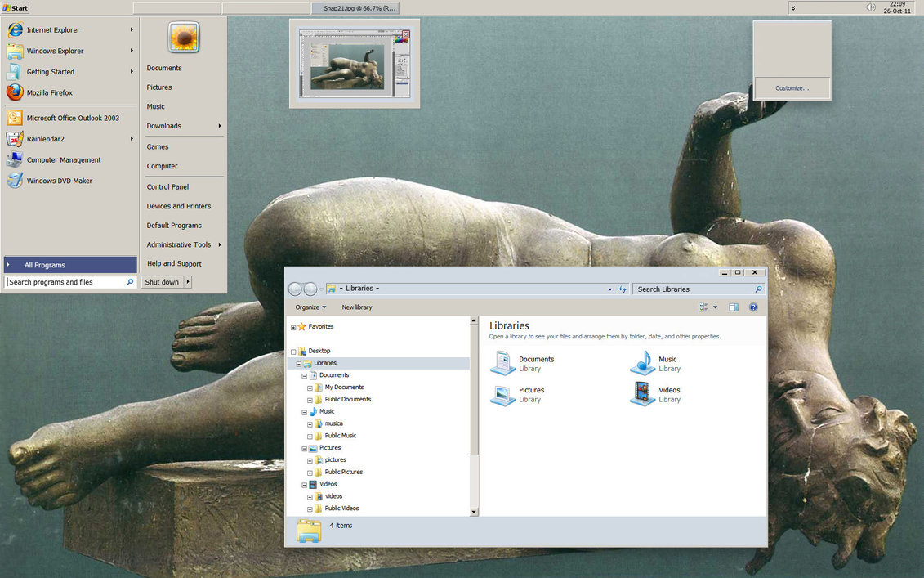Collapse the Libraries tree node
The width and height of the screenshot is (924, 578).
pos(299,363)
